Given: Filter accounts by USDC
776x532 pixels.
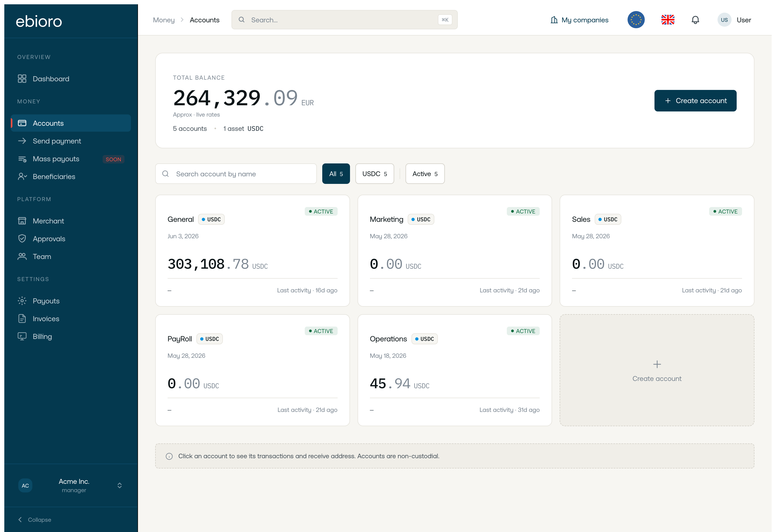Looking at the screenshot, I should 375,174.
